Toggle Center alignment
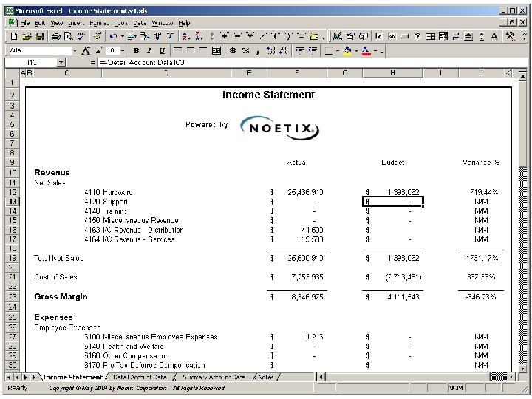Screen dimensions: 532x399 coord(191,50)
